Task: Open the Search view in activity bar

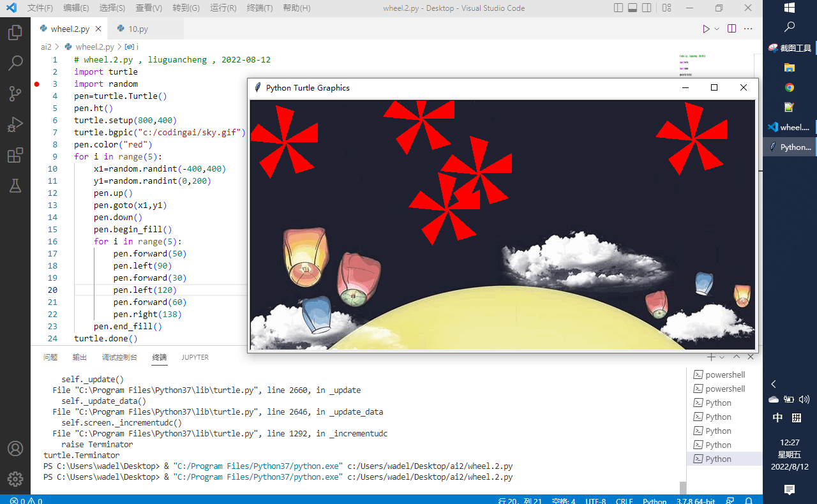Action: (15, 63)
